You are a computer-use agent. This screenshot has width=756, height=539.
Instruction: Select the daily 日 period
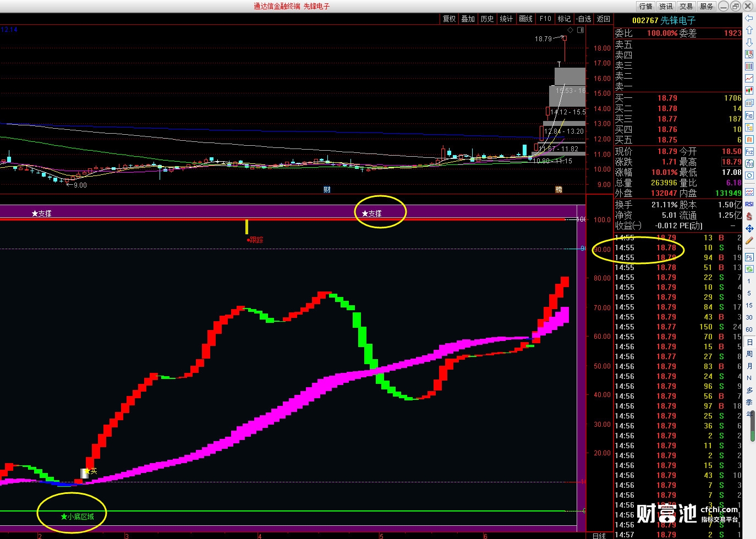pos(749,342)
